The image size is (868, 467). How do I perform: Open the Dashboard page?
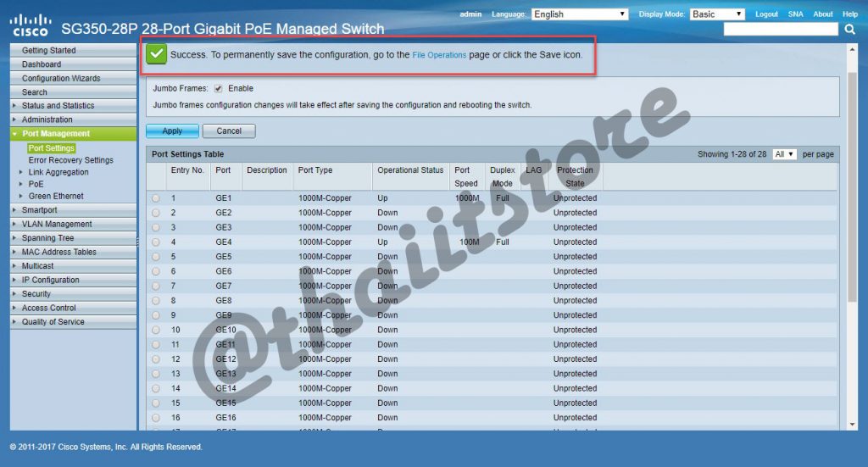click(73, 64)
